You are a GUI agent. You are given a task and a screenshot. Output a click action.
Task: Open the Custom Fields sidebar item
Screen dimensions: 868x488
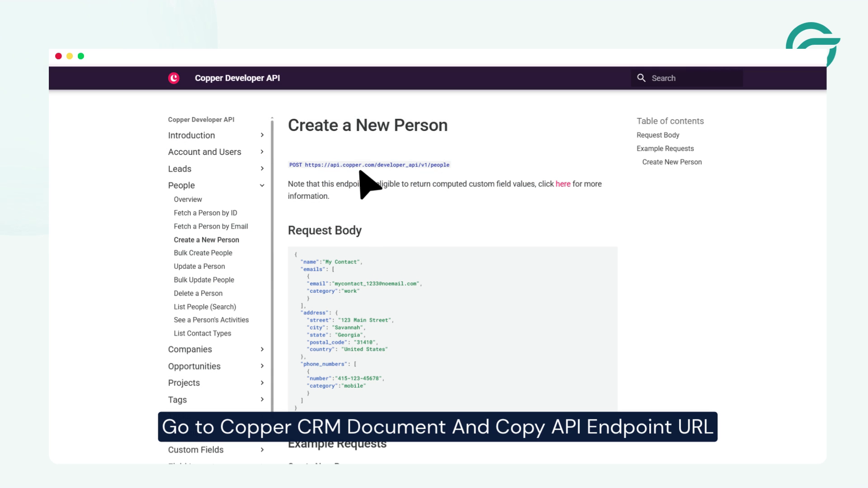196,450
